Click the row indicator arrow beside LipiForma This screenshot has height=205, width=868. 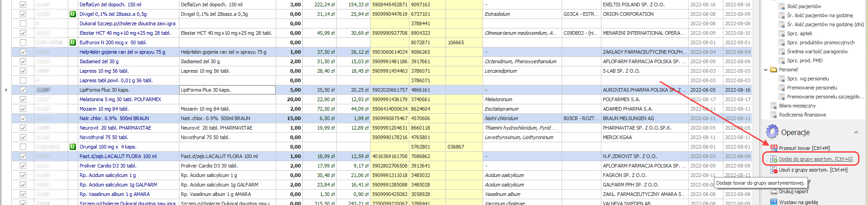pyautogui.click(x=6, y=90)
